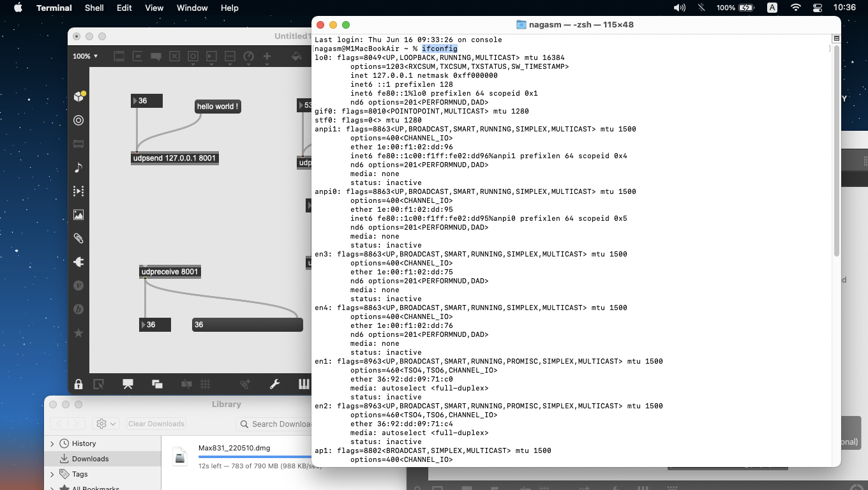Viewport: 868px width, 490px height.
Task: Click the patcher Lock icon in Max
Action: [x=79, y=384]
